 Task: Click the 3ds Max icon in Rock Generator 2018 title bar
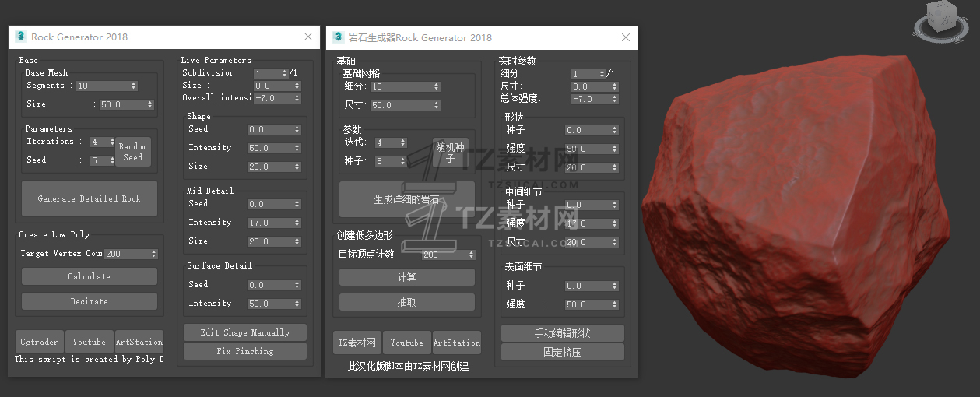pos(20,37)
